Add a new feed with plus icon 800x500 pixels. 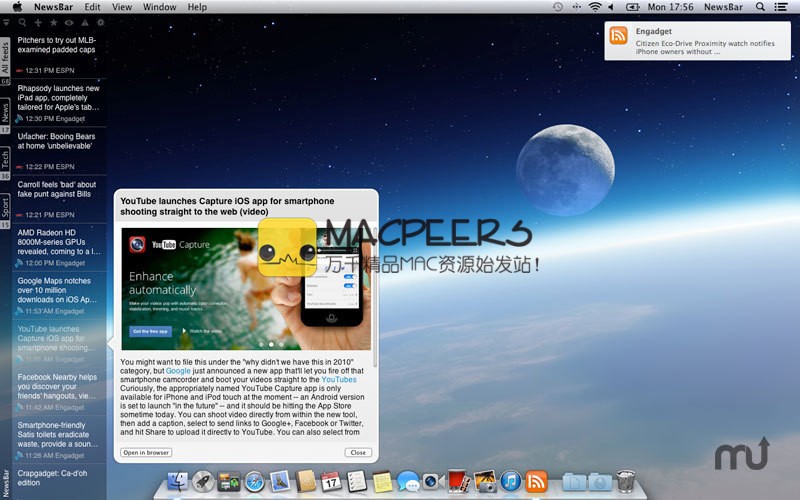click(x=38, y=22)
